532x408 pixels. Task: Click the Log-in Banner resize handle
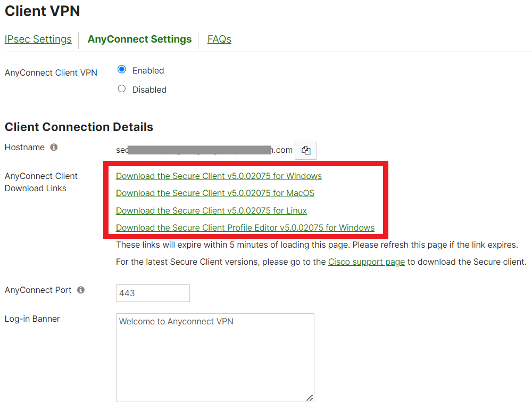click(x=309, y=397)
